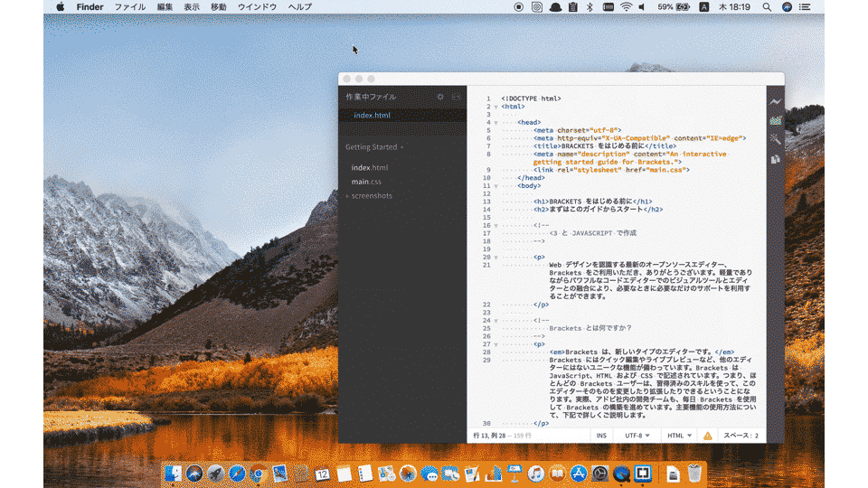Select index.html in the working files list

(402, 116)
